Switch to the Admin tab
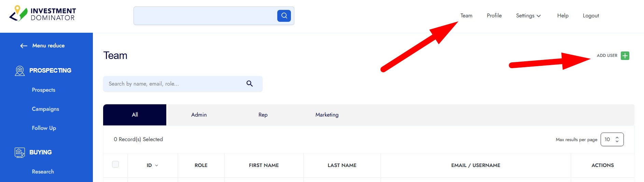 pyautogui.click(x=199, y=115)
